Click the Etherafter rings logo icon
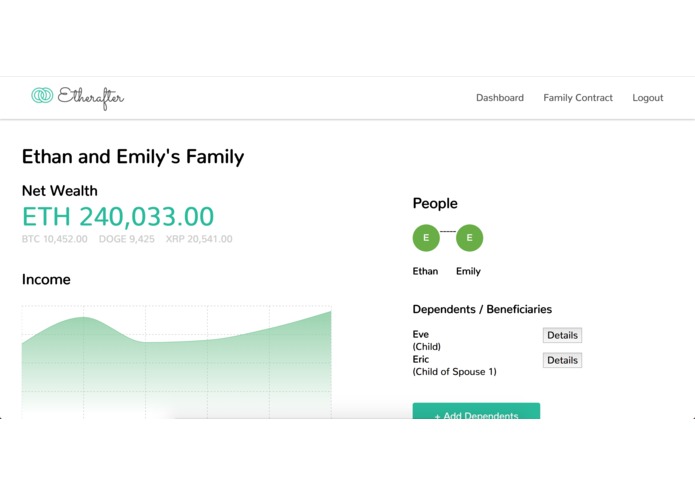The image size is (695, 494). coord(42,95)
